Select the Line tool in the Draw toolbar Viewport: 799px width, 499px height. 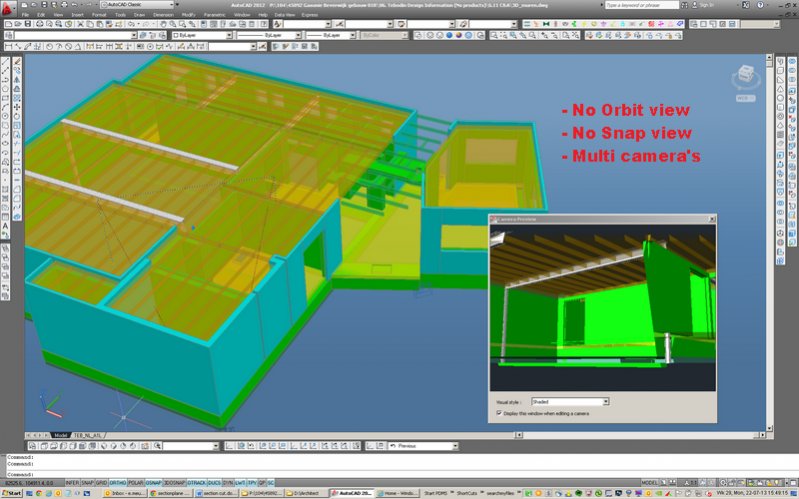click(x=6, y=62)
